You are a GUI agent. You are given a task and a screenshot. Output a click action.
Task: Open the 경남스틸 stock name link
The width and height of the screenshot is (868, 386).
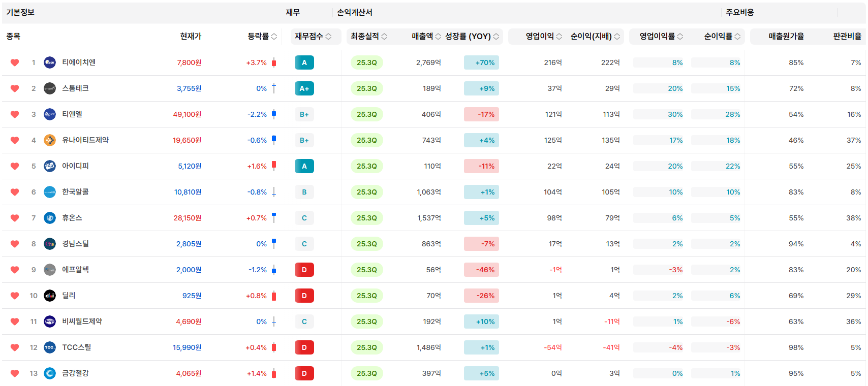(x=75, y=244)
